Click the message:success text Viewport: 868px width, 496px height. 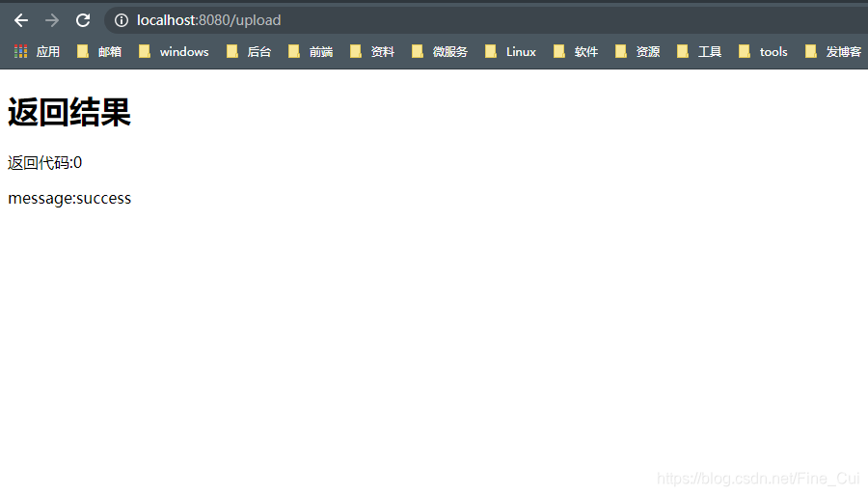(69, 198)
